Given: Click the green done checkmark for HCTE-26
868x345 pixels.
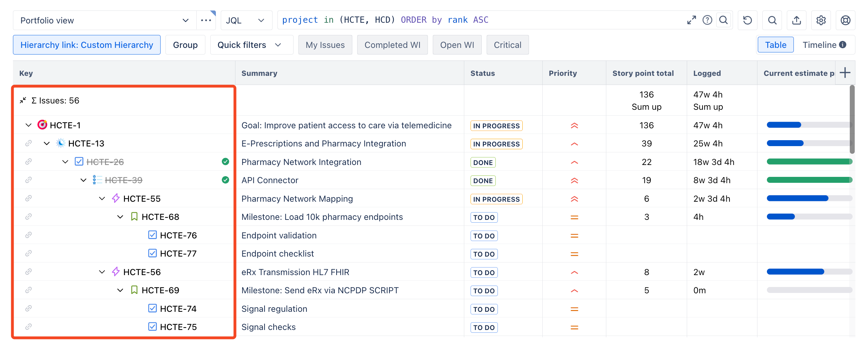Looking at the screenshot, I should tap(225, 161).
